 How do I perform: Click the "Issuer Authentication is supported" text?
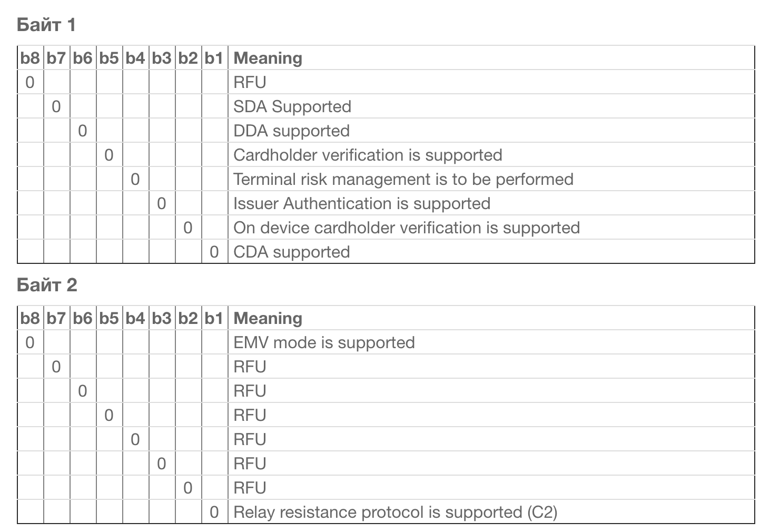click(362, 203)
